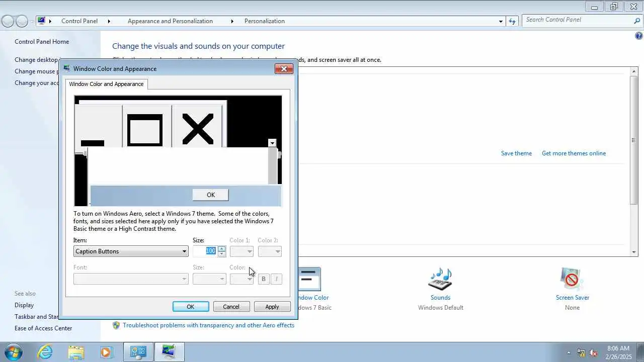Show hidden system tray icons
Image resolution: width=644 pixels, height=362 pixels.
(x=569, y=352)
